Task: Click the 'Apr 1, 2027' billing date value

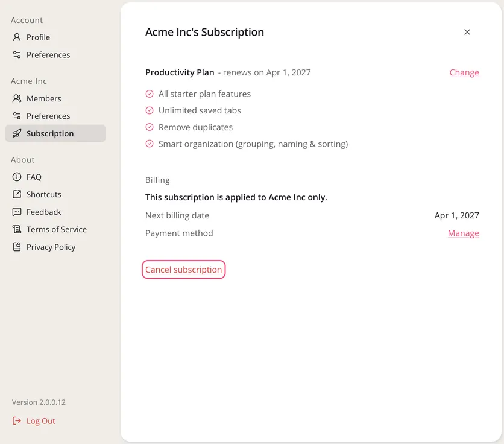Action: pyautogui.click(x=457, y=215)
